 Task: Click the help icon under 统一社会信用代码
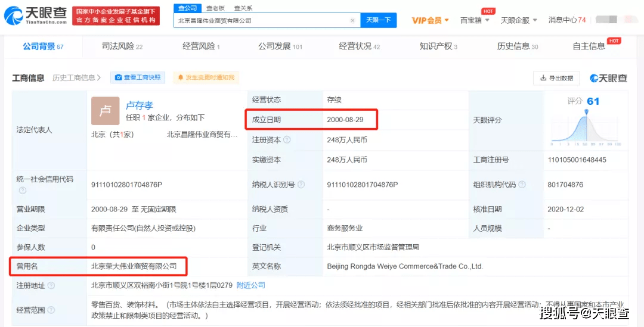click(23, 191)
